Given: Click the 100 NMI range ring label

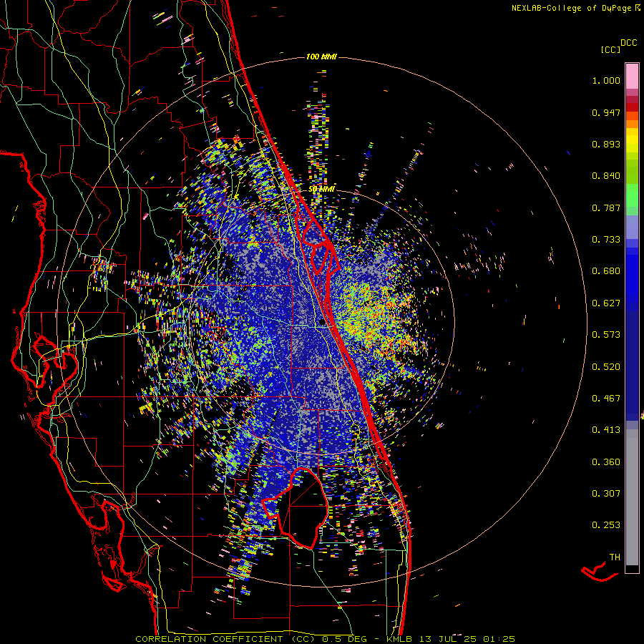Looking at the screenshot, I should [321, 57].
